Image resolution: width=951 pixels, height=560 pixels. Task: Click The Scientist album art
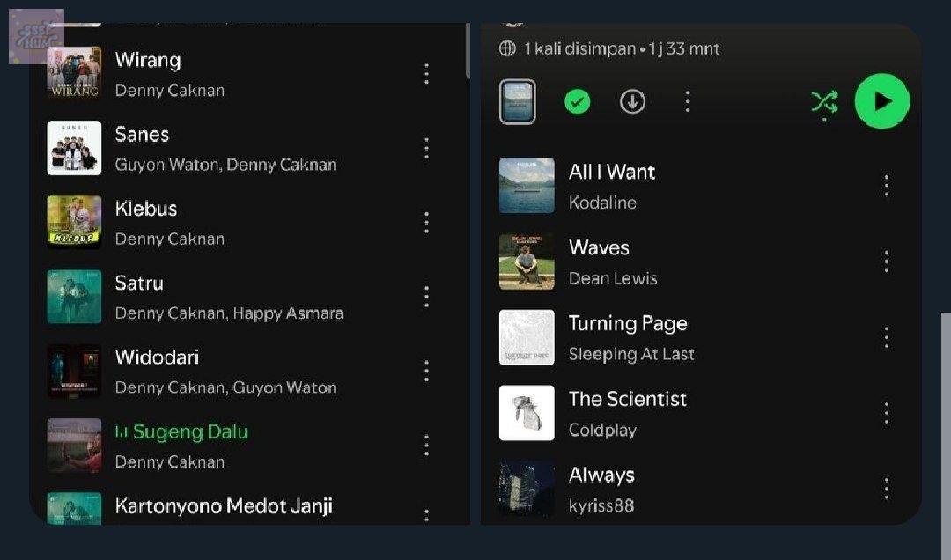pos(527,413)
